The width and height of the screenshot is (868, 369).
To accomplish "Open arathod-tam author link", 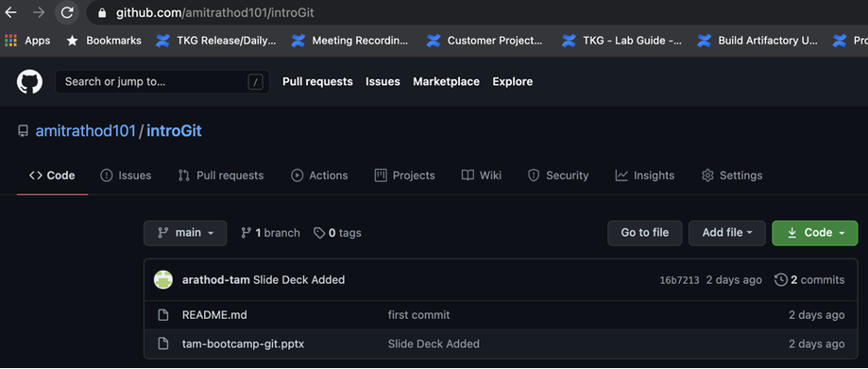I will click(x=216, y=280).
